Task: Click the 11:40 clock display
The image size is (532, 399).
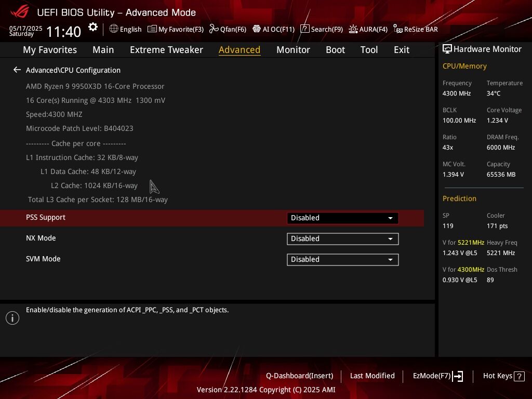Action: (63, 32)
